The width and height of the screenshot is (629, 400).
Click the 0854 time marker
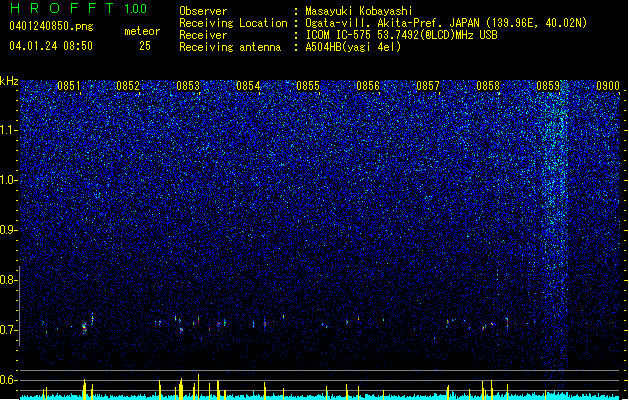click(x=248, y=86)
